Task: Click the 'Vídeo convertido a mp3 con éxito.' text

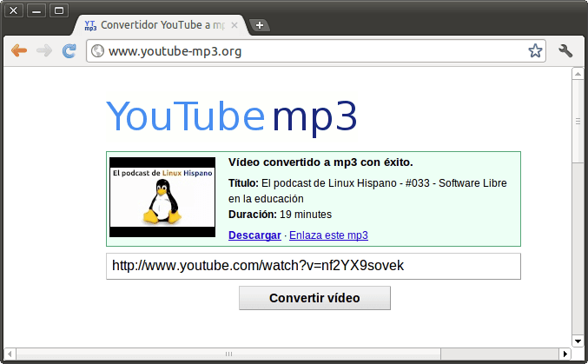Action: [320, 162]
